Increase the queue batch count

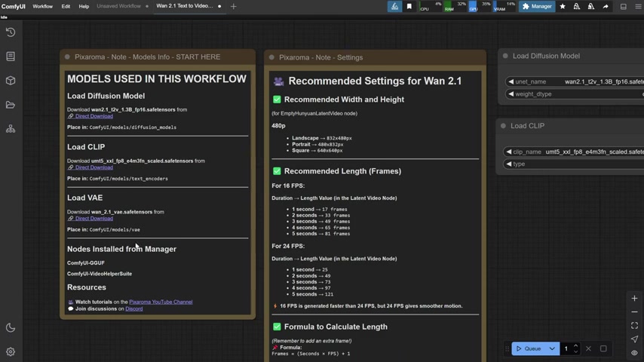pos(576,346)
